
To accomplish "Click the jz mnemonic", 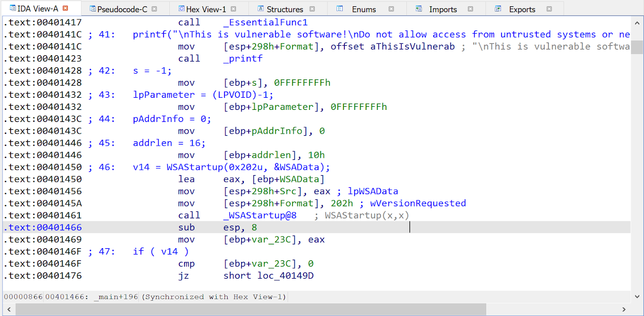I will (184, 276).
